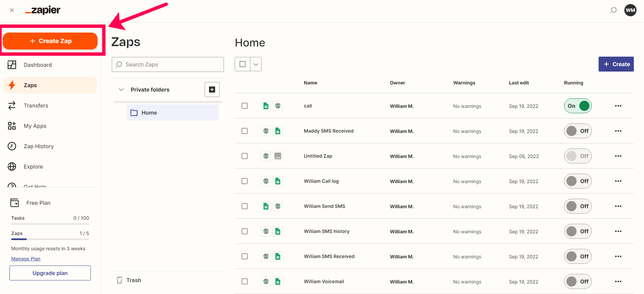This screenshot has width=644, height=294.
Task: Open more options for William SMS Received
Action: pos(618,256)
